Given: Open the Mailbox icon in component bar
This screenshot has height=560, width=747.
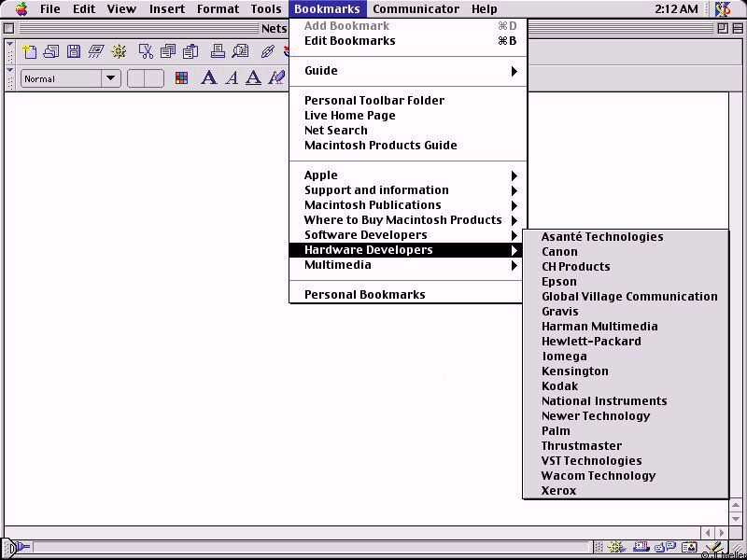Looking at the screenshot, I should [x=642, y=548].
